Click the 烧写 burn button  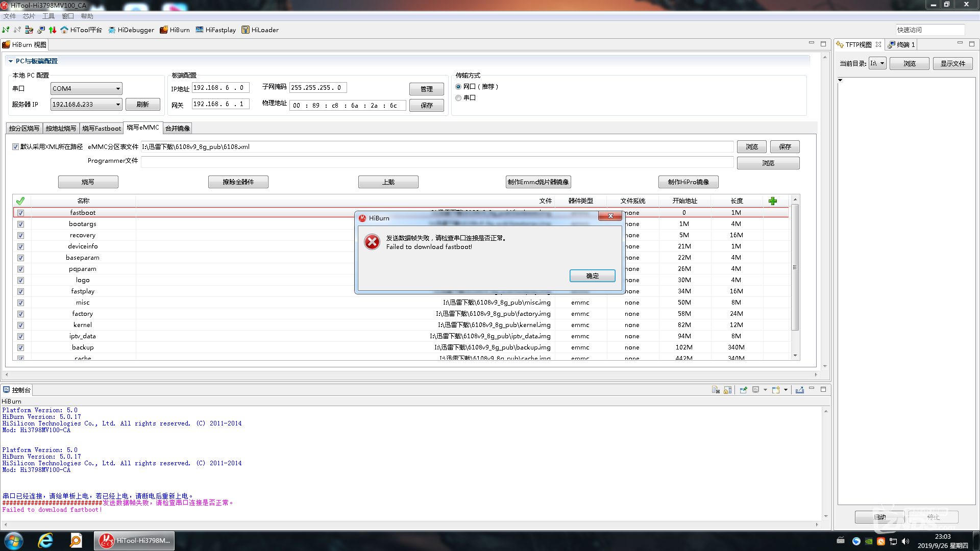point(88,182)
